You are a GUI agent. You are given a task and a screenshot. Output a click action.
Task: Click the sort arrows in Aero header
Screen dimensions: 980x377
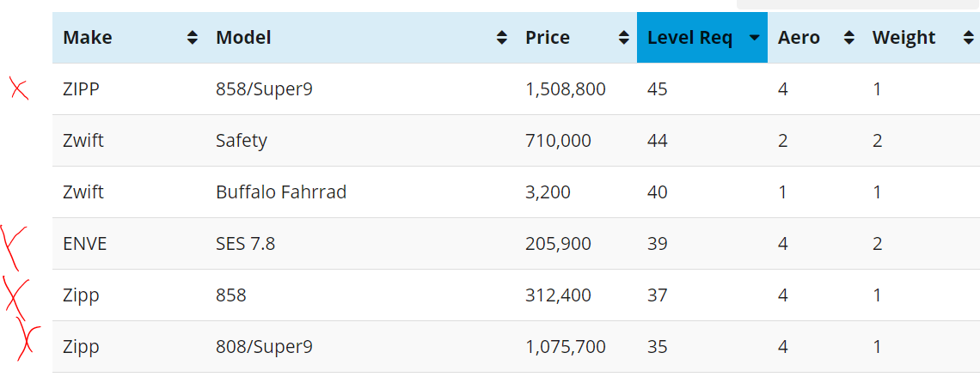[x=849, y=38]
